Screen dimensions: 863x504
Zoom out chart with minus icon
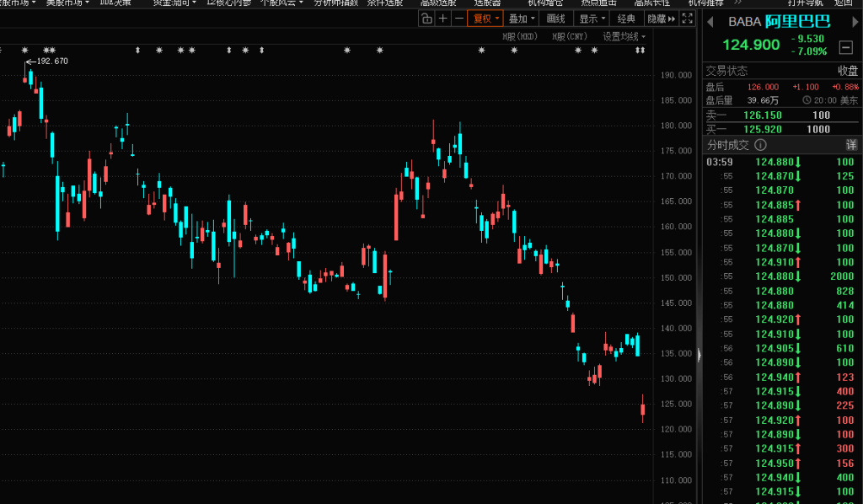click(x=458, y=19)
